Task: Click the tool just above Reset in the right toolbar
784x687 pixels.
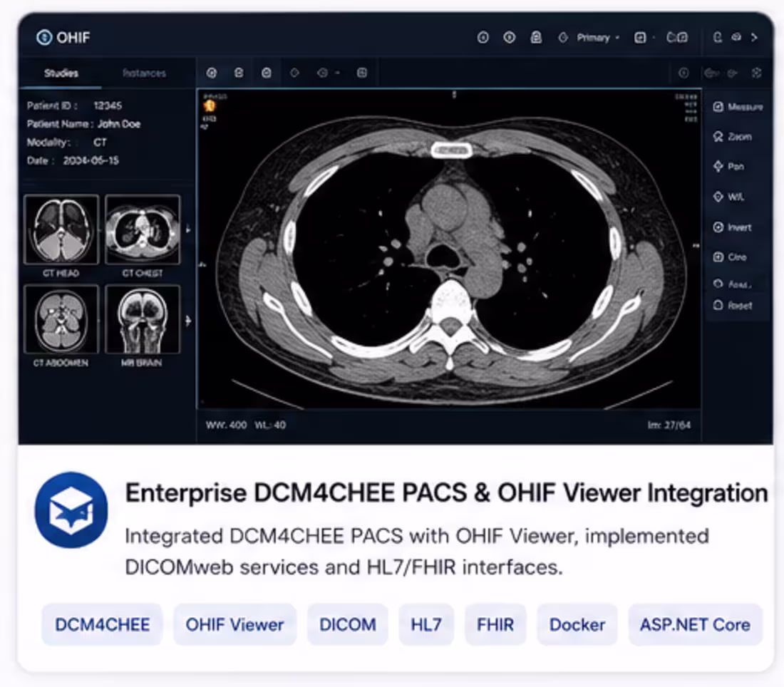Action: (733, 284)
